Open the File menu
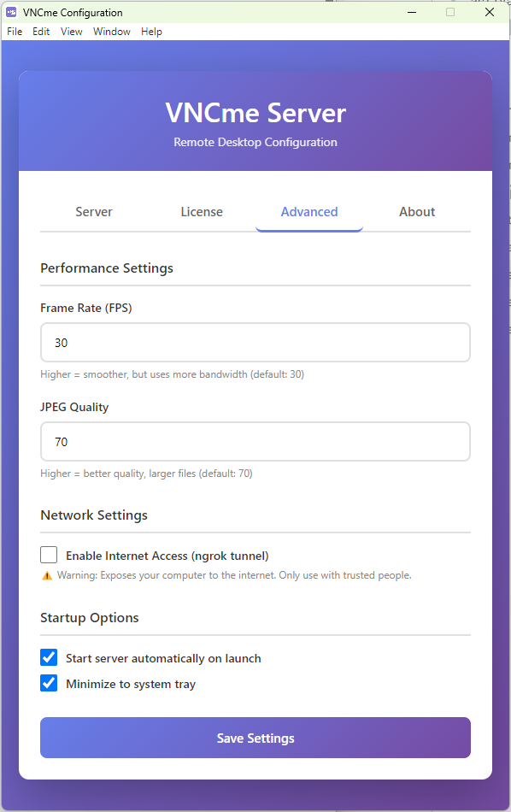 coord(14,32)
